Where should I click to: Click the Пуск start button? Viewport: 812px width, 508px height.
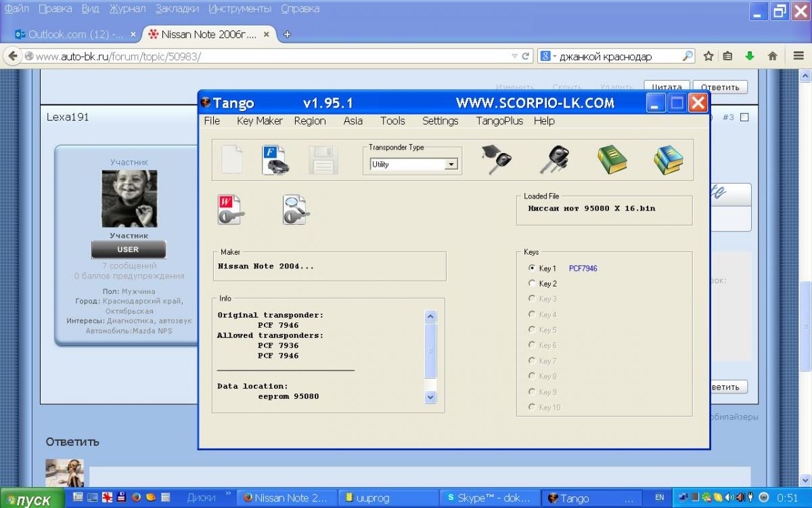(x=32, y=499)
